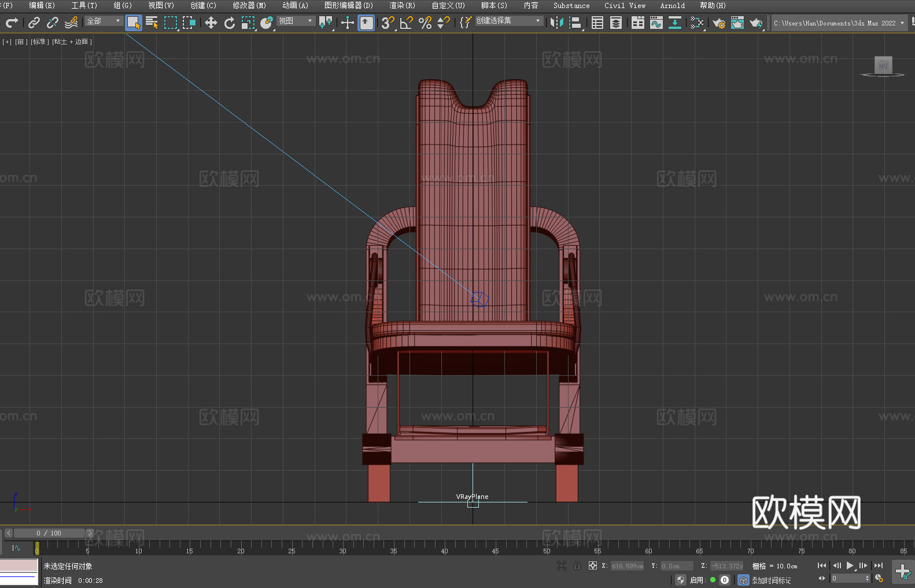This screenshot has height=588, width=915.
Task: Step time slider forward with right arrow
Action: pyautogui.click(x=90, y=533)
